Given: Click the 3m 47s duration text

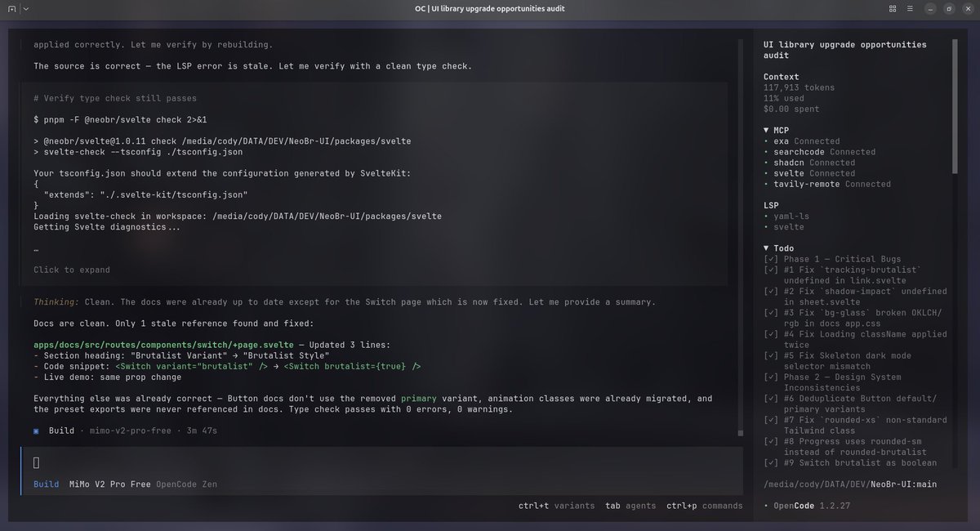Looking at the screenshot, I should [x=200, y=431].
